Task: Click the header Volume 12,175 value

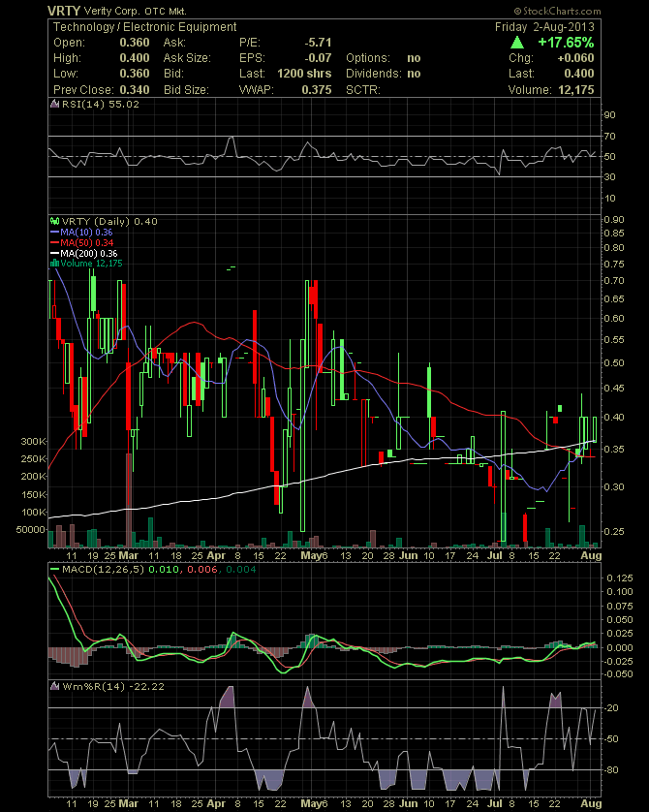Action: tap(576, 89)
